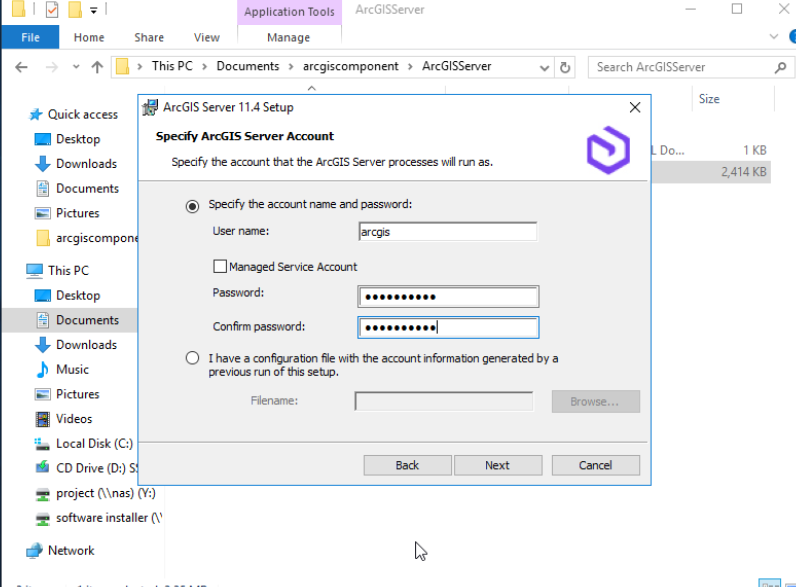
Task: Select the 2,414 KB file row
Action: [x=711, y=172]
